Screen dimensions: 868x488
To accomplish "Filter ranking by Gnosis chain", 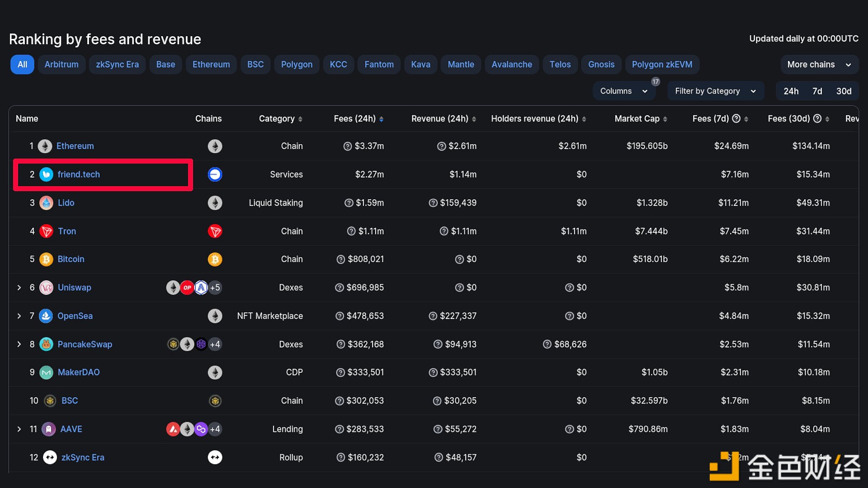I will click(601, 65).
